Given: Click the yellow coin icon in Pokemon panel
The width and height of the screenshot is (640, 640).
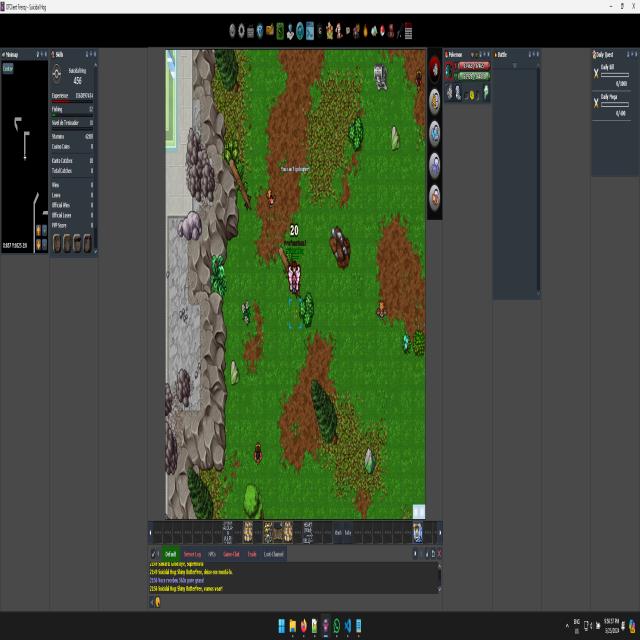Looking at the screenshot, I should point(472,96).
